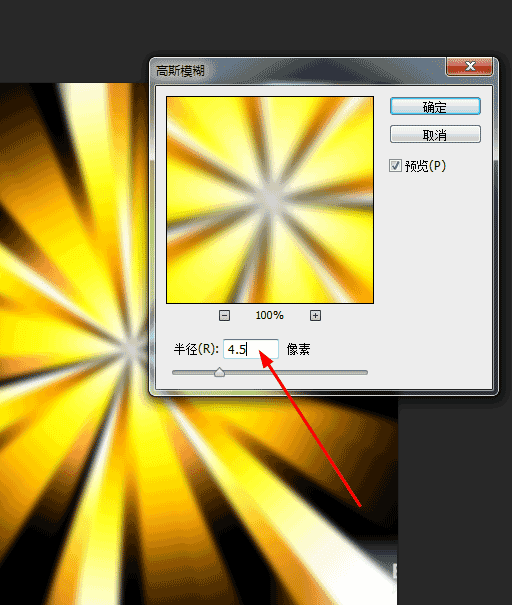Close the 高斯模糊 dialog with X
This screenshot has width=512, height=605.
tap(470, 66)
